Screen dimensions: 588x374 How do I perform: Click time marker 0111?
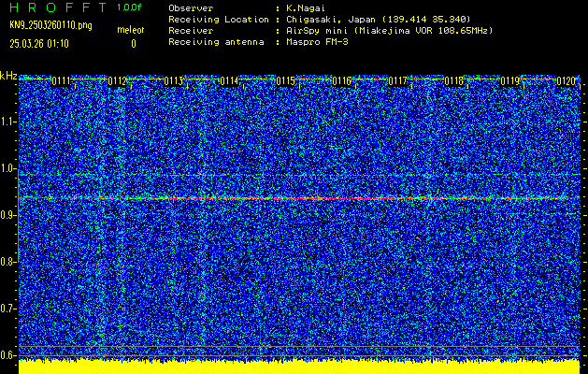[x=61, y=81]
